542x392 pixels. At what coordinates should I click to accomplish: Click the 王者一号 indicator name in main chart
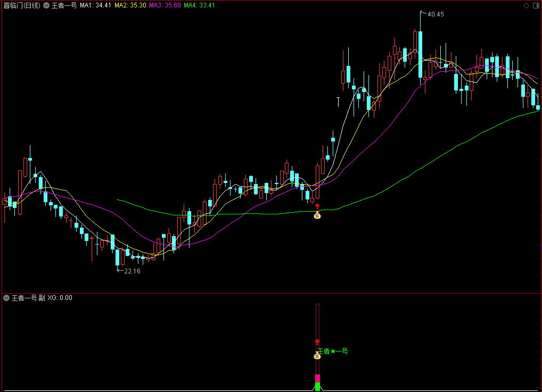64,5
